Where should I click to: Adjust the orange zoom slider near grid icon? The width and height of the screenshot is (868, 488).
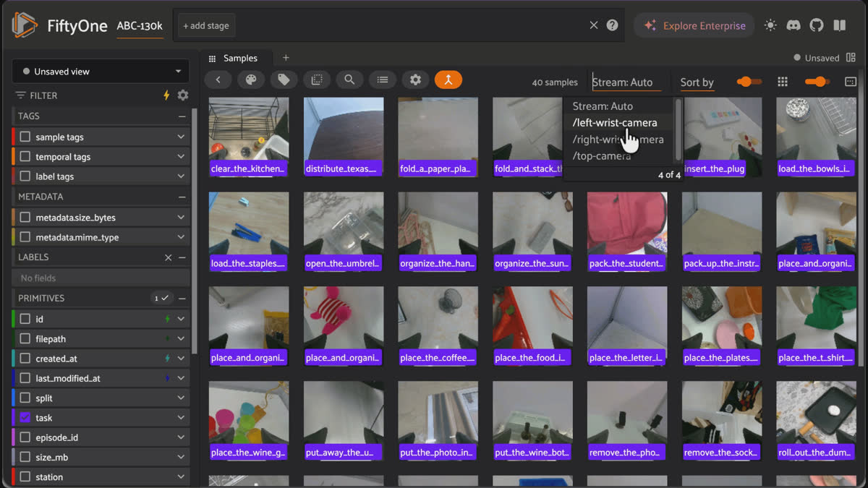pyautogui.click(x=817, y=82)
